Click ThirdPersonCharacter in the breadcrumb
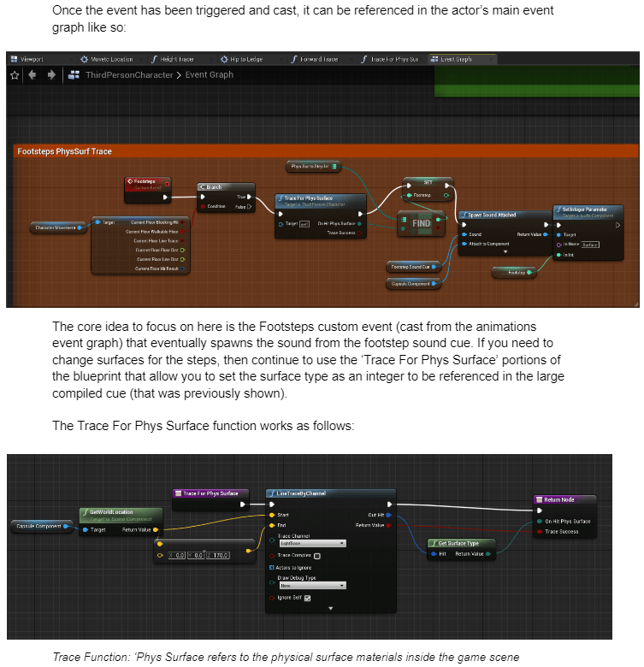Image resolution: width=644 pixels, height=667 pixels. point(128,75)
